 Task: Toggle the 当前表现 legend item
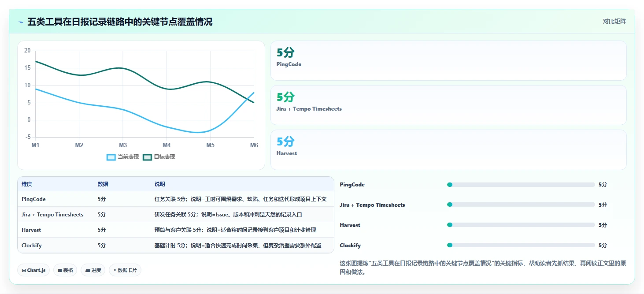[x=123, y=157]
